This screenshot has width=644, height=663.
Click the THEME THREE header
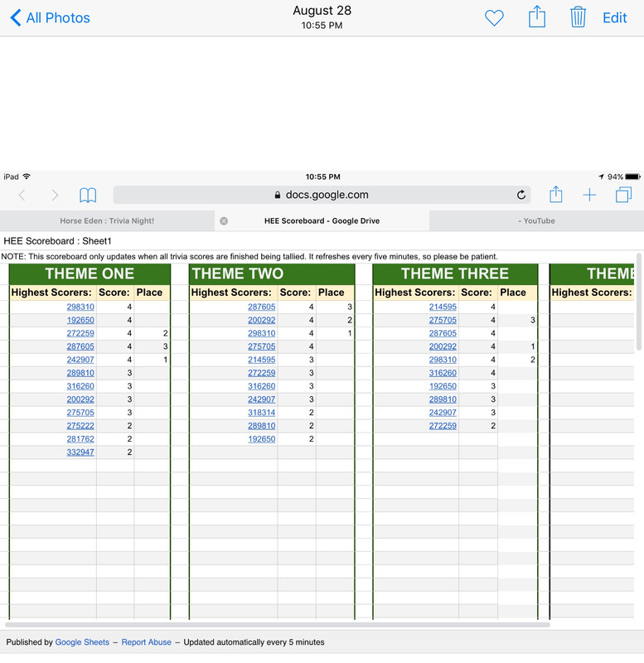tap(455, 274)
